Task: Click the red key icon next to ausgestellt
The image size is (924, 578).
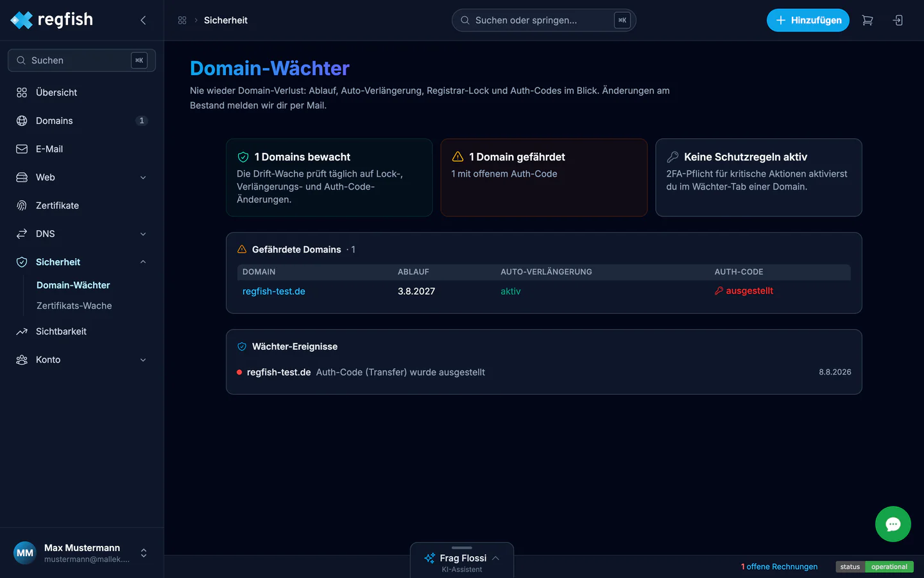Action: pos(719,291)
